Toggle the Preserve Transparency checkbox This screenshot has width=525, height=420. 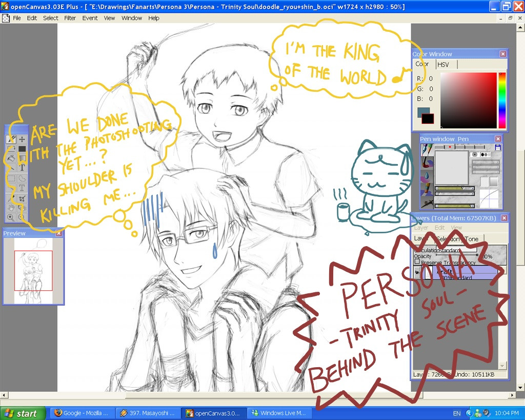417,262
